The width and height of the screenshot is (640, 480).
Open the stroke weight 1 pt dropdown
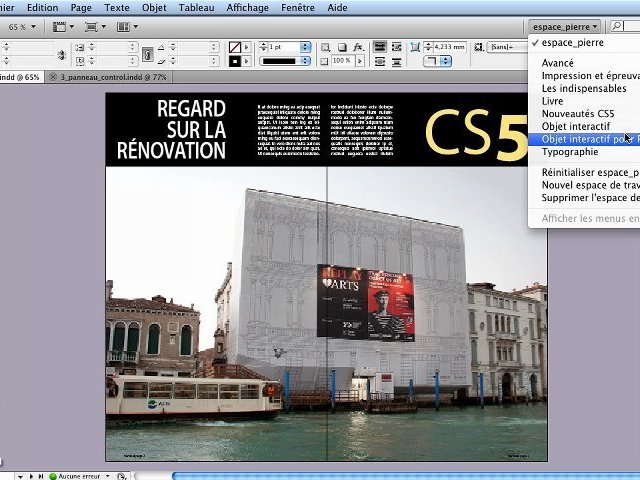[305, 47]
